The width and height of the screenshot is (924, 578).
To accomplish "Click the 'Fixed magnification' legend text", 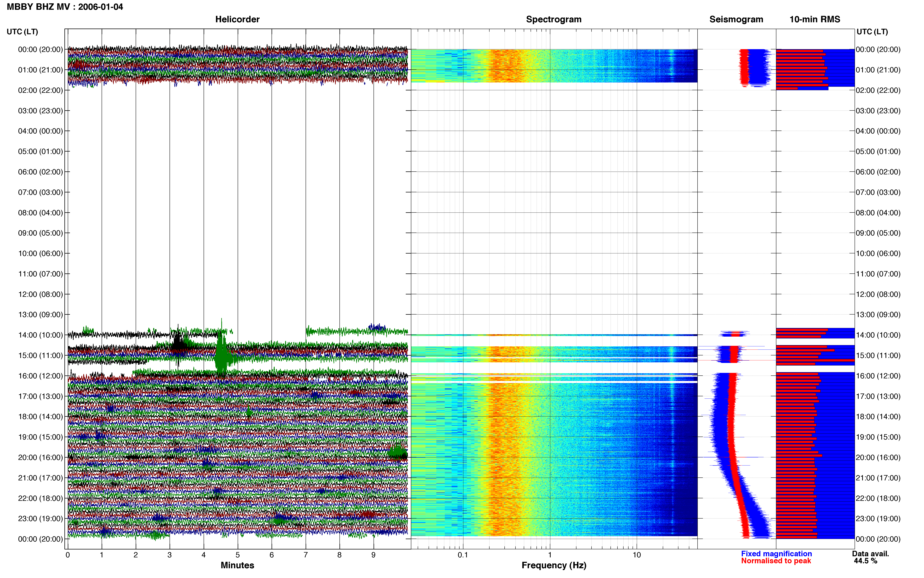I will [776, 554].
